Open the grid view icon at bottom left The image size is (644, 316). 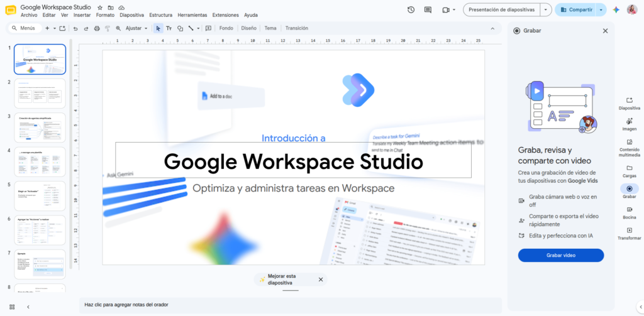[x=12, y=307]
